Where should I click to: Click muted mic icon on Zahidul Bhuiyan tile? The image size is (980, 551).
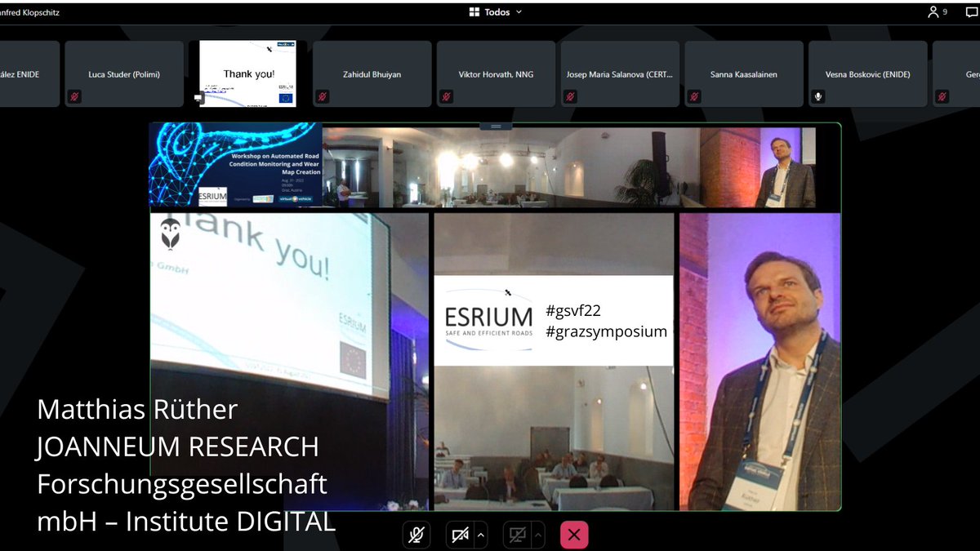coord(323,97)
